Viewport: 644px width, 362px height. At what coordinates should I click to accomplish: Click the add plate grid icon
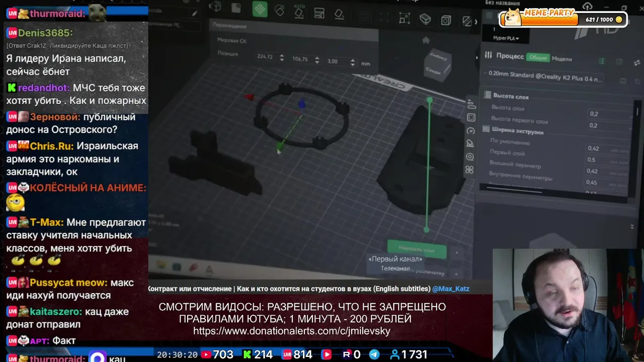click(x=235, y=8)
